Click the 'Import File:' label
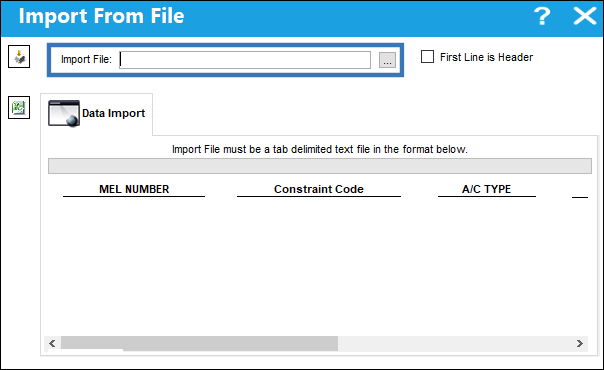The height and width of the screenshot is (370, 604). coord(86,60)
